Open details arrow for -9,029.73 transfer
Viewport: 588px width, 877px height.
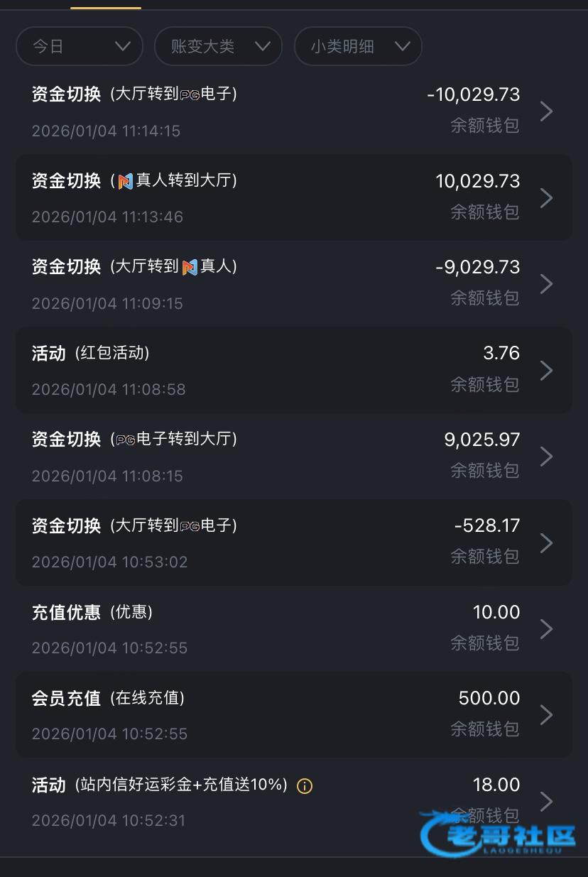pyautogui.click(x=546, y=283)
